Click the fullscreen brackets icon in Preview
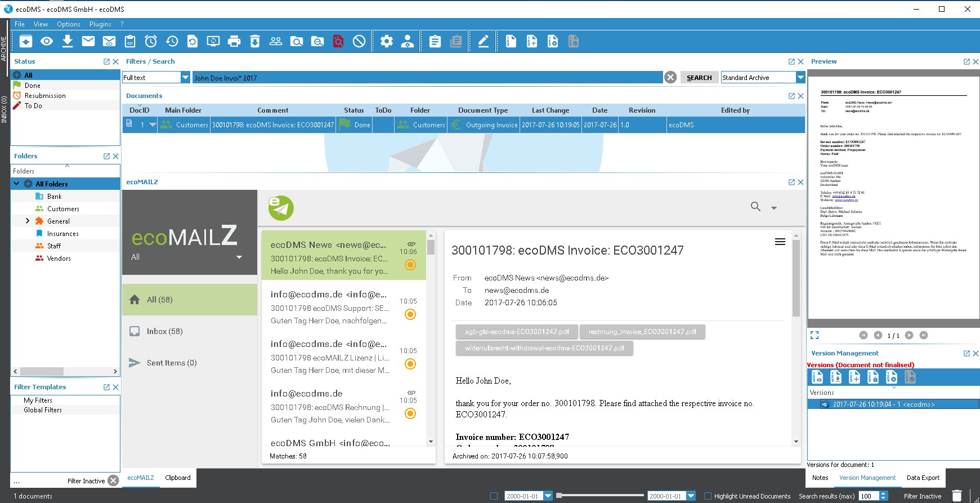This screenshot has height=503, width=980. [x=815, y=335]
